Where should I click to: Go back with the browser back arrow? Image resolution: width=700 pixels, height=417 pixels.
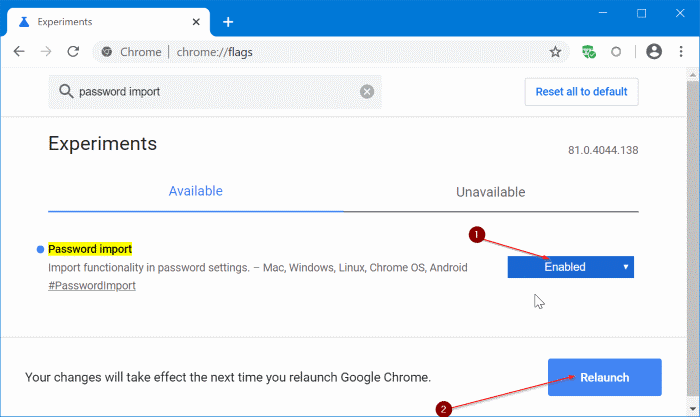[19, 52]
